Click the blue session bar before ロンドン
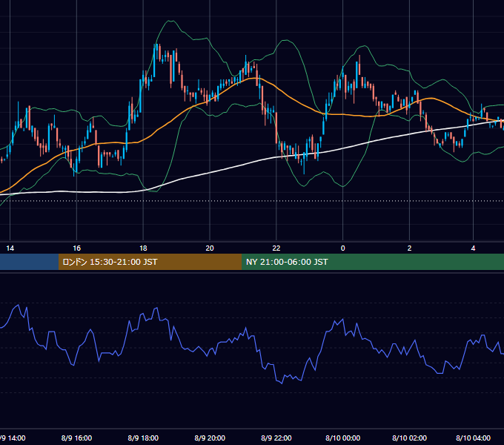Viewport: 504px width, 445px height. (29, 262)
